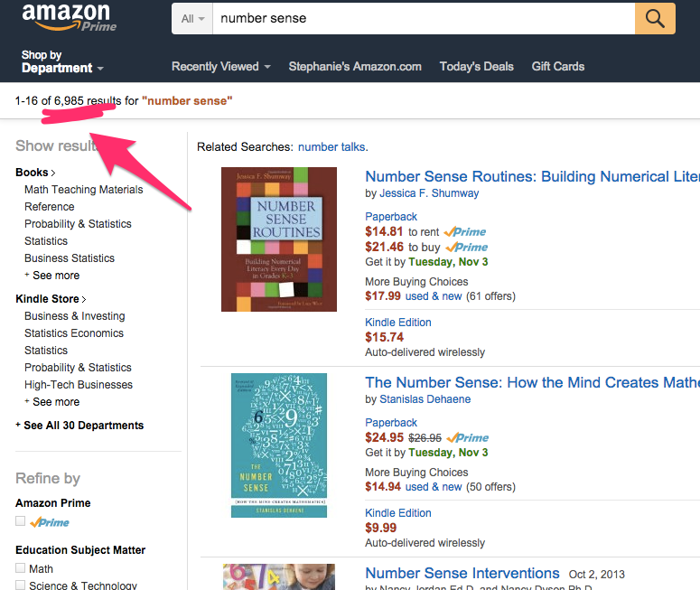Image resolution: width=700 pixels, height=590 pixels.
Task: Open Stephanie's Amazon.com page
Action: (355, 66)
